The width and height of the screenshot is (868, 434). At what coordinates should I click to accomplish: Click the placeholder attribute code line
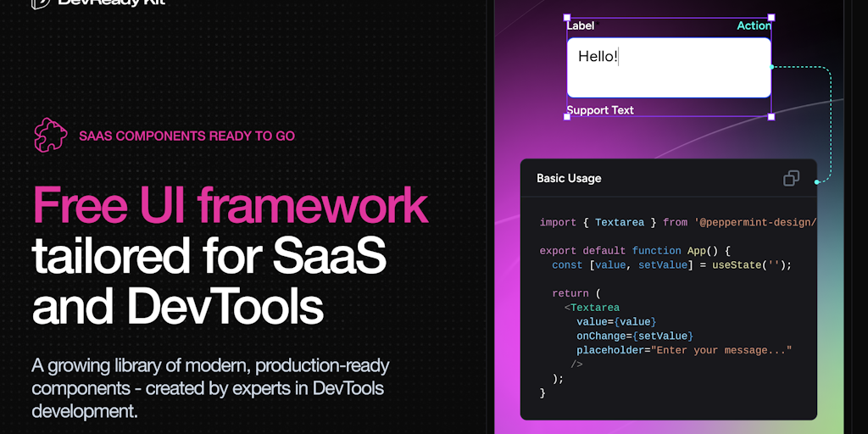pyautogui.click(x=683, y=351)
